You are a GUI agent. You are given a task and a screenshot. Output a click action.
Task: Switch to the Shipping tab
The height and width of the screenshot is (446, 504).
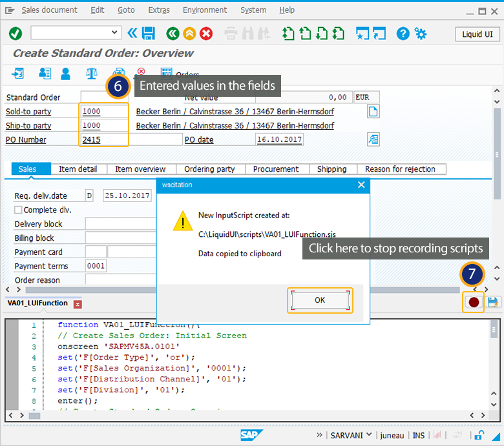[x=331, y=169]
